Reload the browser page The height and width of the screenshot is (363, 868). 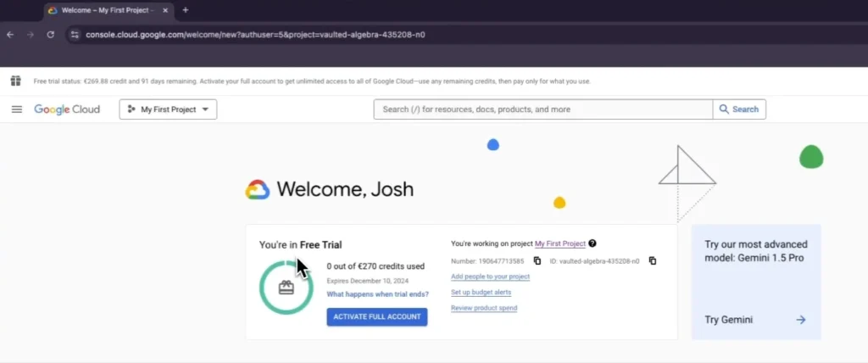tap(51, 35)
